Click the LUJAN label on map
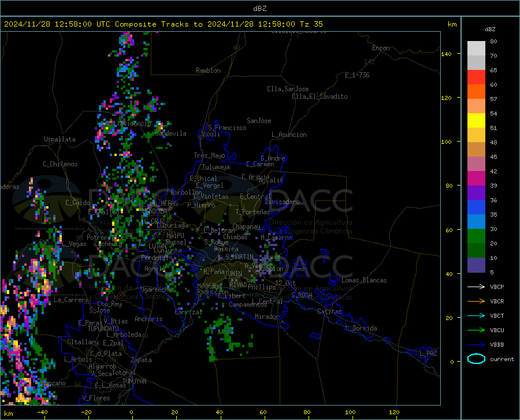Viewport: 520px width, 420px height. point(157,246)
